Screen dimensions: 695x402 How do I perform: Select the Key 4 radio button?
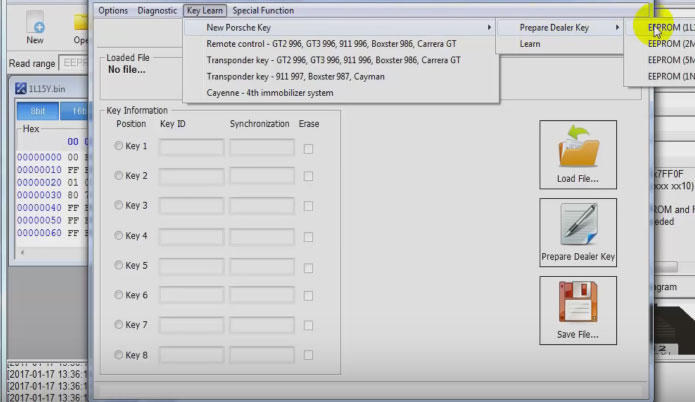coord(118,235)
